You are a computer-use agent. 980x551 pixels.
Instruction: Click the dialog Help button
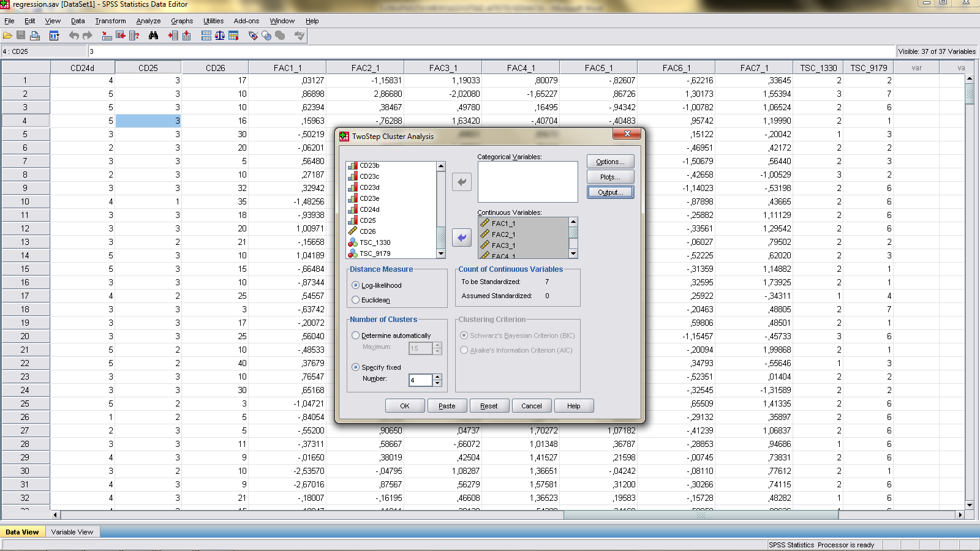tap(574, 406)
